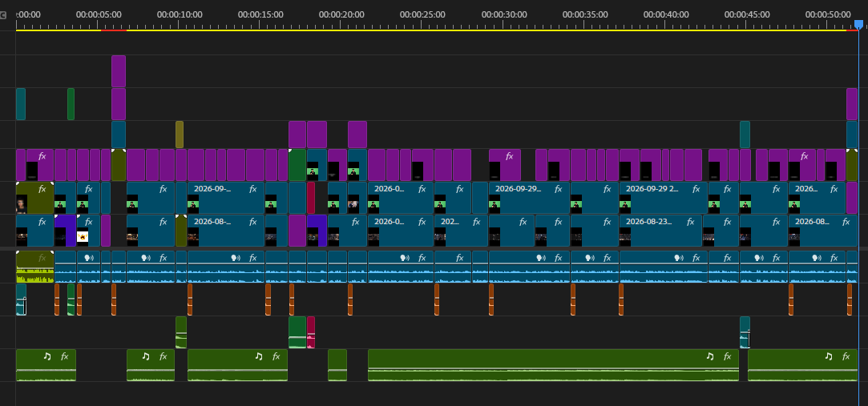Screen dimensions: 868x406
Task: Select the clip named 2026-08-...
Action: [x=226, y=231]
